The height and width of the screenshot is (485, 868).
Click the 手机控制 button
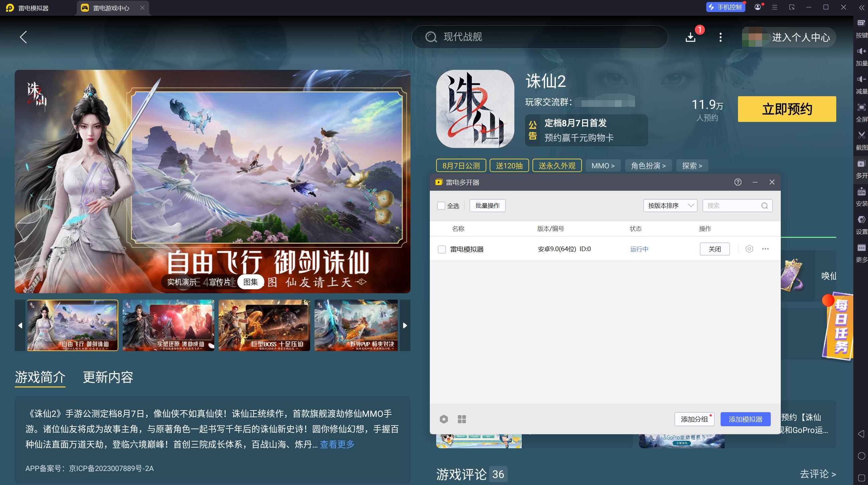click(x=726, y=7)
